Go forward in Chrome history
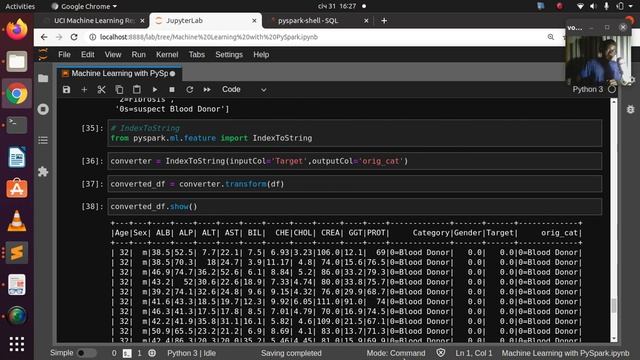Viewport: 640px width, 360px height. pos(59,37)
